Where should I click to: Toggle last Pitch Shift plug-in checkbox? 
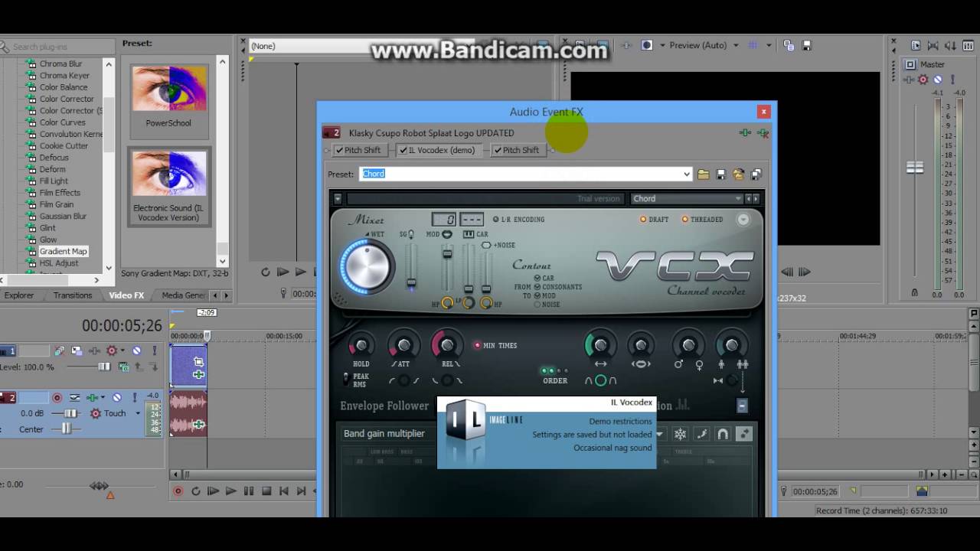pos(498,151)
